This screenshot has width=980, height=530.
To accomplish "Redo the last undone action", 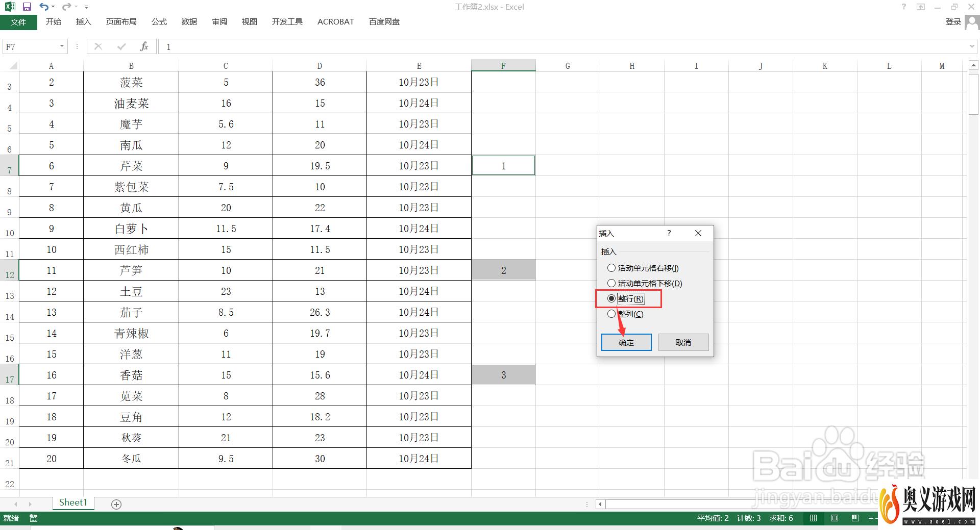I will click(66, 7).
